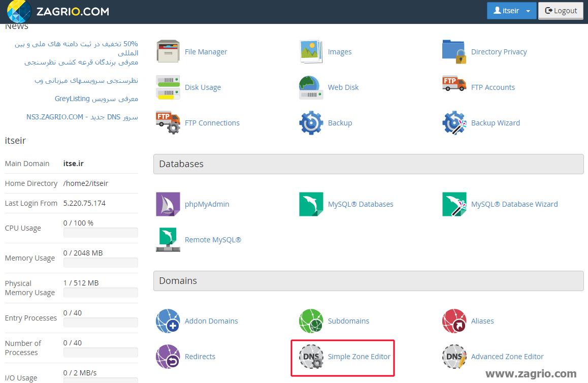Open the 50% discount news link
This screenshot has height=383, width=588.
(x=76, y=48)
